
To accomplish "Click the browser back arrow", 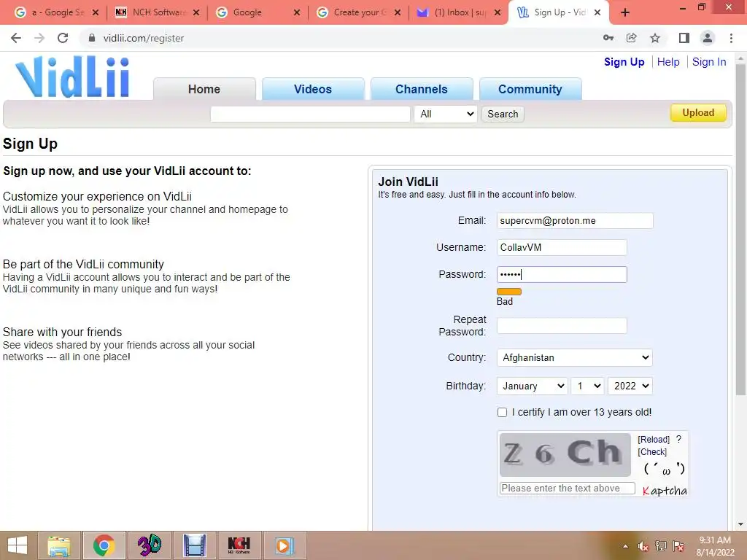I will coord(16,38).
